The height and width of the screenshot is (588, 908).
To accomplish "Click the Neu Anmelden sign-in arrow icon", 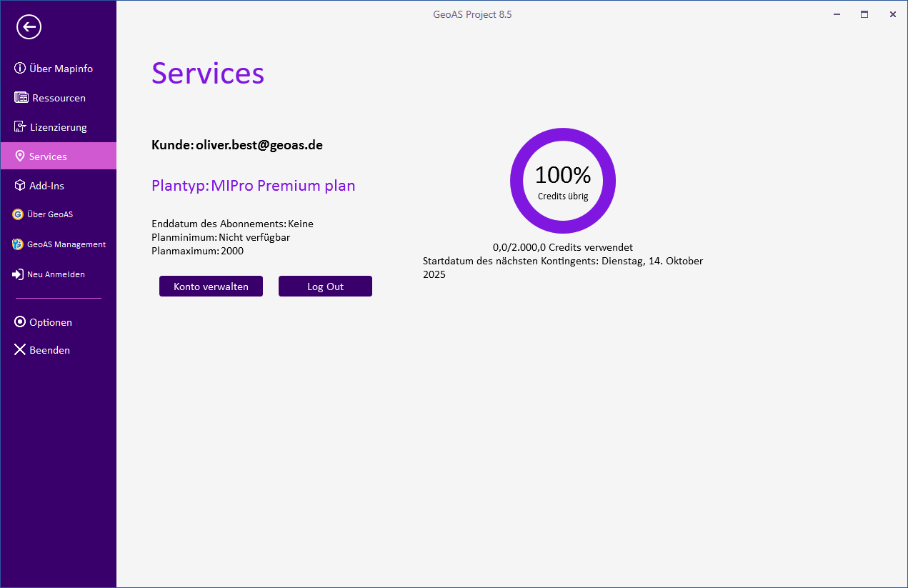I will (18, 274).
